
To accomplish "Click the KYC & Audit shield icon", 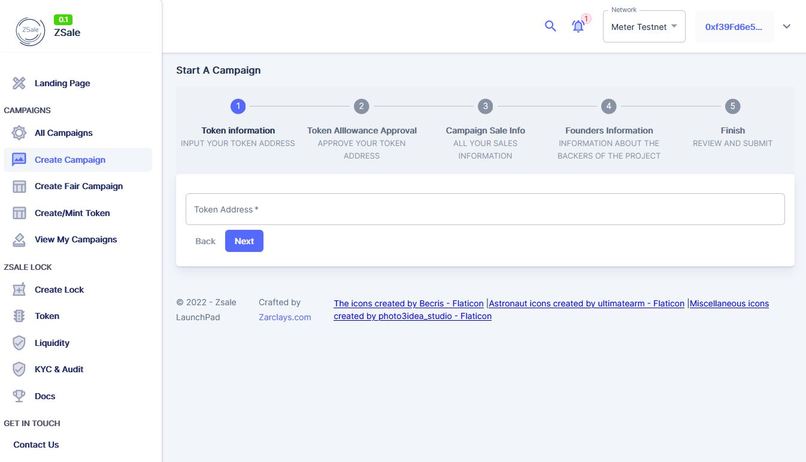I will [19, 369].
